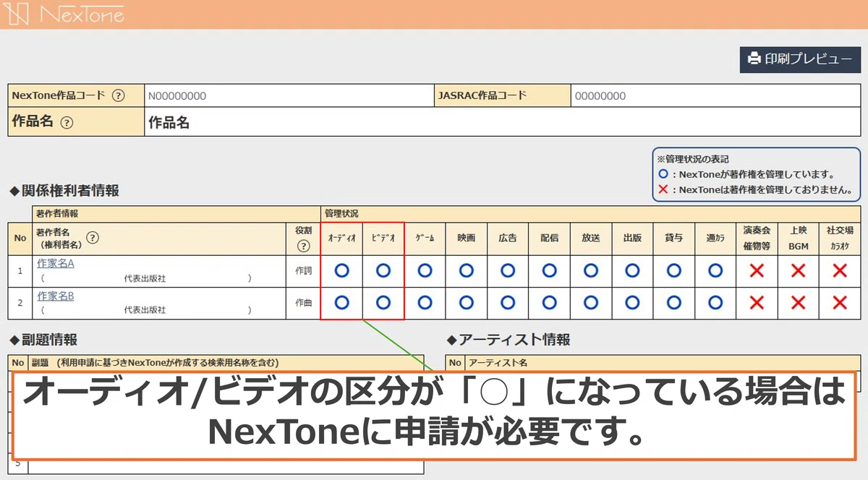The image size is (868, 480).
Task: Click the 関係権利者情報 section heading
Action: click(64, 191)
